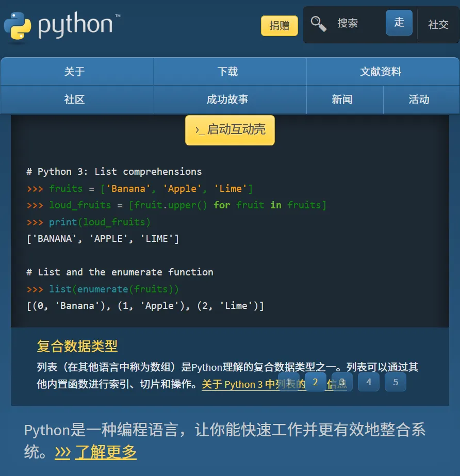
Task: Open the 下载 navigation item
Action: (x=230, y=72)
